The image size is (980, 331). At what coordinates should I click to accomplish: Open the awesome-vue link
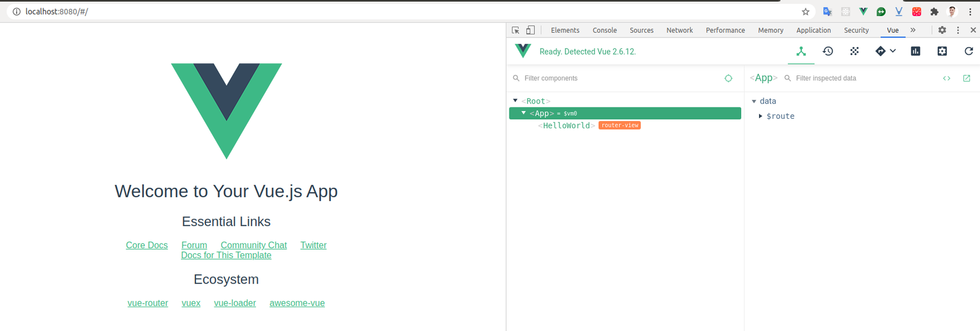pyautogui.click(x=297, y=303)
